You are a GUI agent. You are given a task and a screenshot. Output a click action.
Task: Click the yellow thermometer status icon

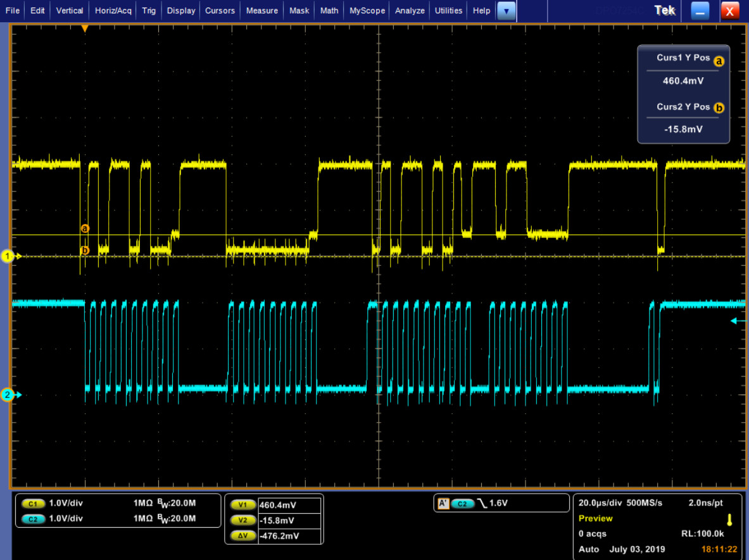[x=729, y=520]
